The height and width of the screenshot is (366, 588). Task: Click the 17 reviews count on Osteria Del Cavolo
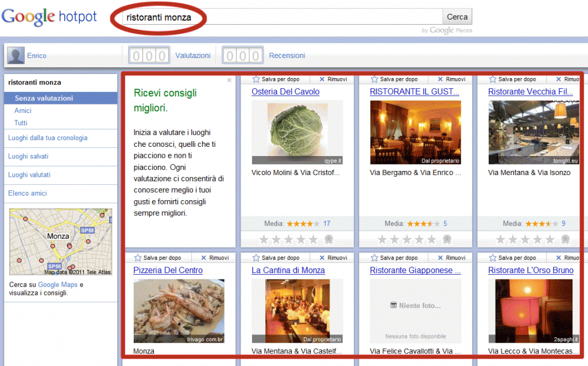click(327, 224)
